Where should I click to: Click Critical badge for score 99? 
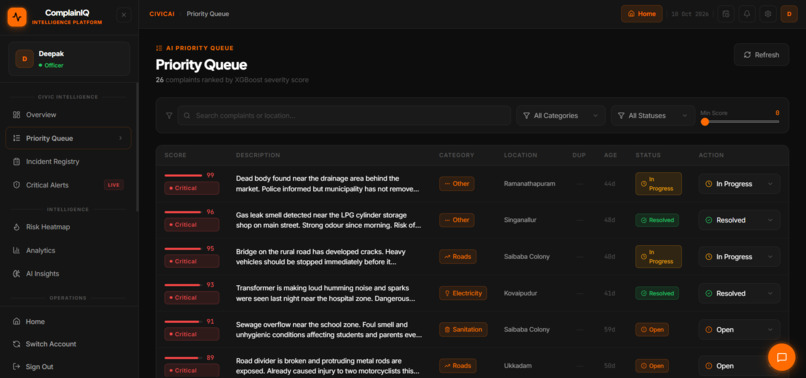pyautogui.click(x=192, y=188)
